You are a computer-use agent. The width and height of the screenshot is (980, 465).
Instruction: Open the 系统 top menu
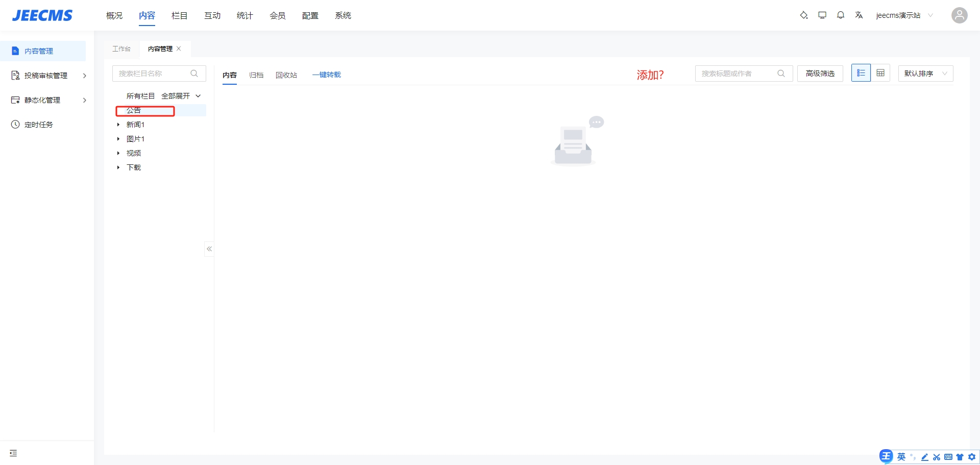343,15
